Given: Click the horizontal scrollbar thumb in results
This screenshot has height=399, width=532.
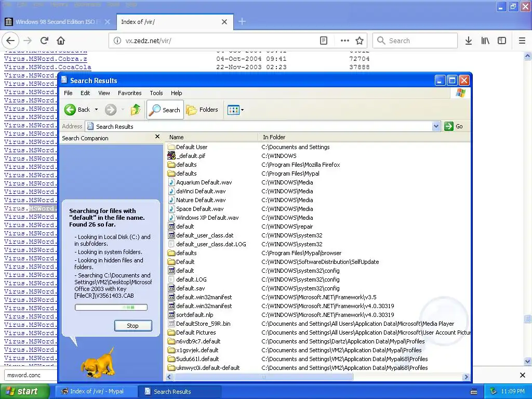Looking at the screenshot, I should (263, 377).
